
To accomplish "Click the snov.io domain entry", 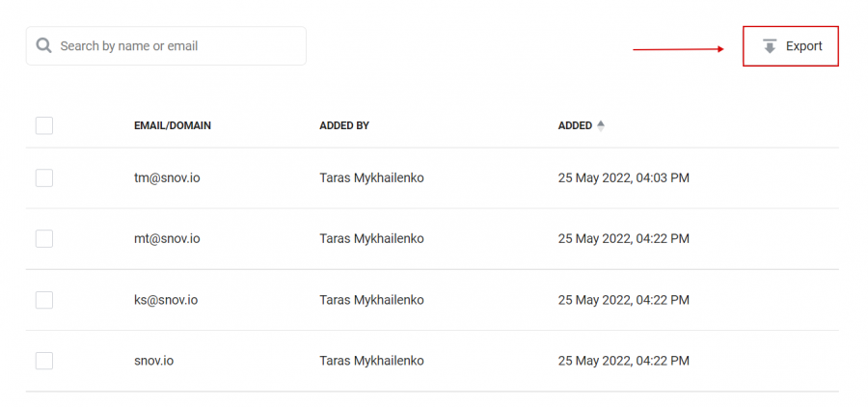I will [154, 361].
